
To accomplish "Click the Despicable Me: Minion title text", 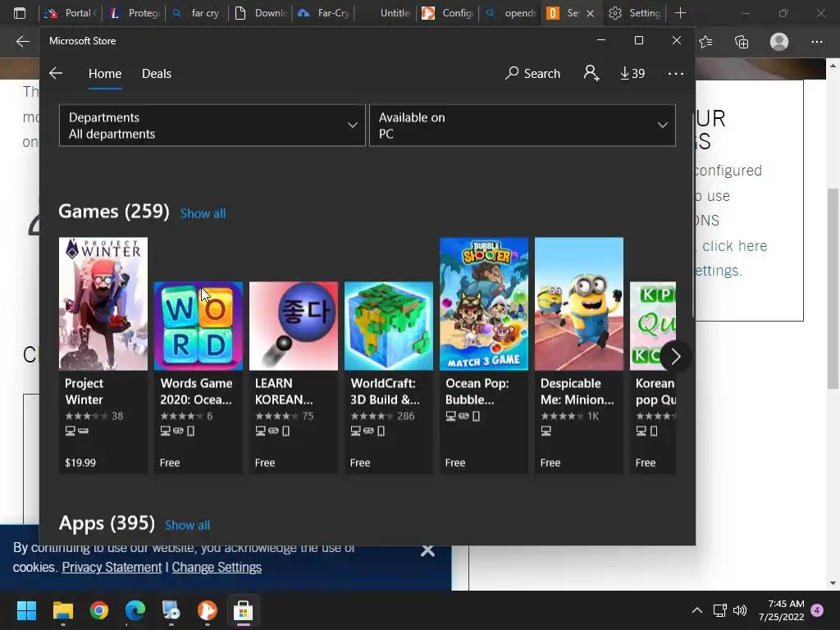I will 577,391.
